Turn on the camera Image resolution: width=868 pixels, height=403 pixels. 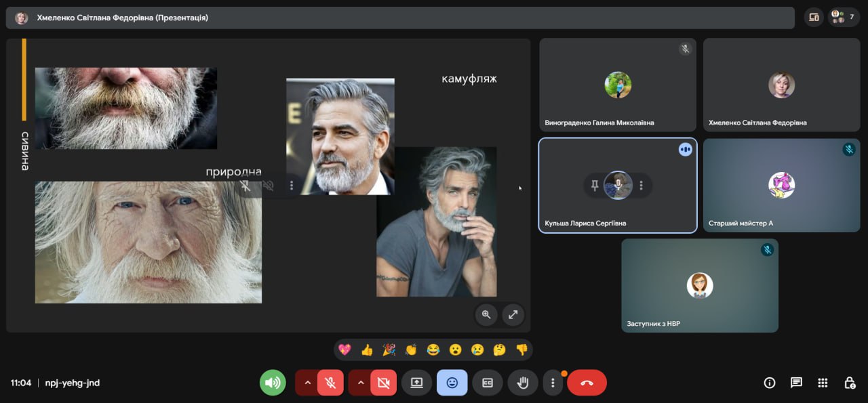pos(383,383)
